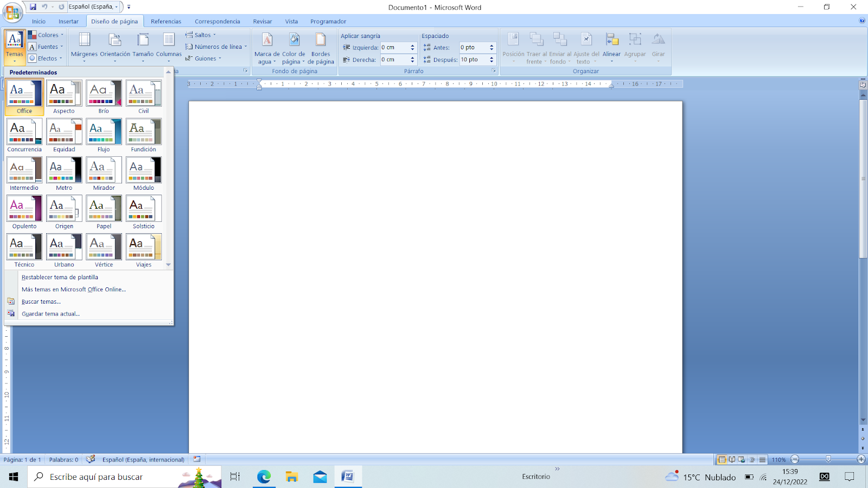Image resolution: width=868 pixels, height=488 pixels.
Task: Open the Windows Start menu
Action: pos(14,477)
